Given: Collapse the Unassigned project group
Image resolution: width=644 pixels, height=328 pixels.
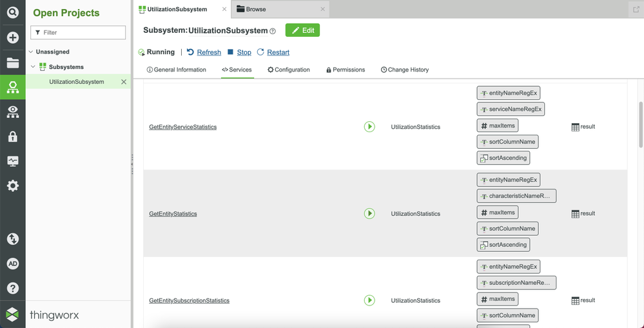Looking at the screenshot, I should click(30, 52).
